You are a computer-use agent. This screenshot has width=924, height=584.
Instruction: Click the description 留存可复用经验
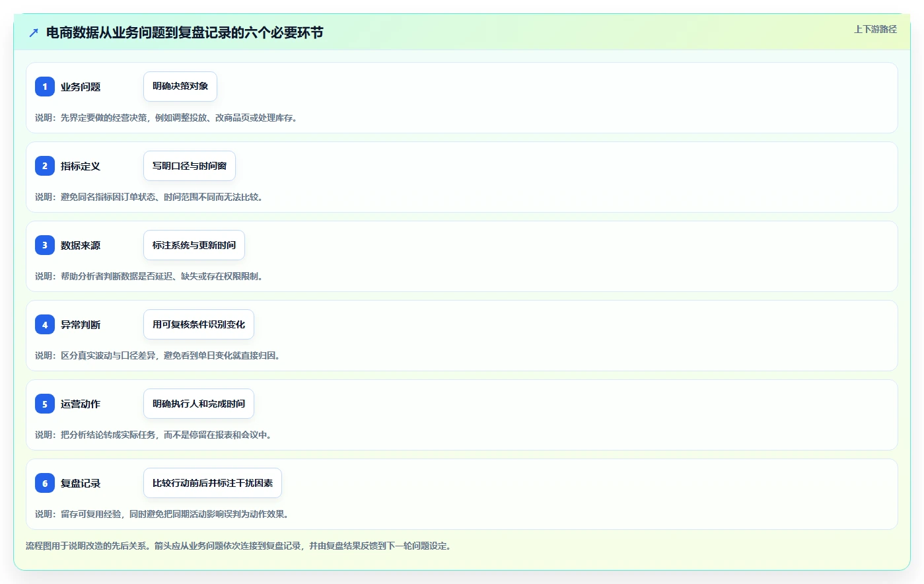[x=164, y=514]
